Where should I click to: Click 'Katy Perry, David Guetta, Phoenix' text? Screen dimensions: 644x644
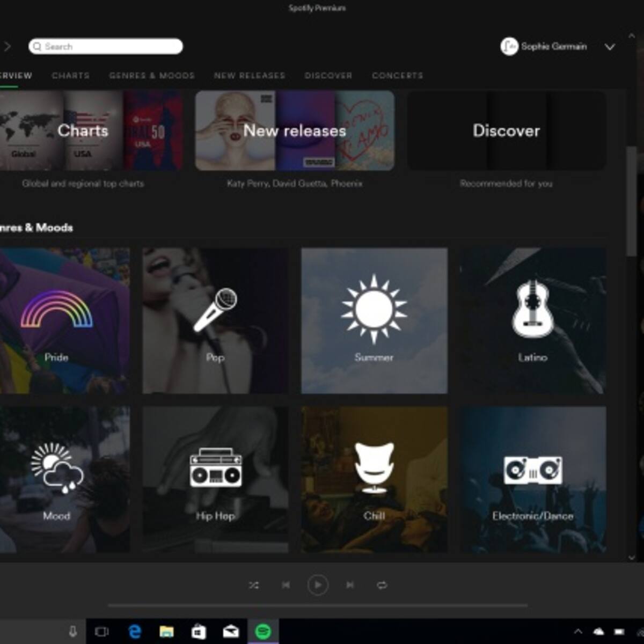295,184
